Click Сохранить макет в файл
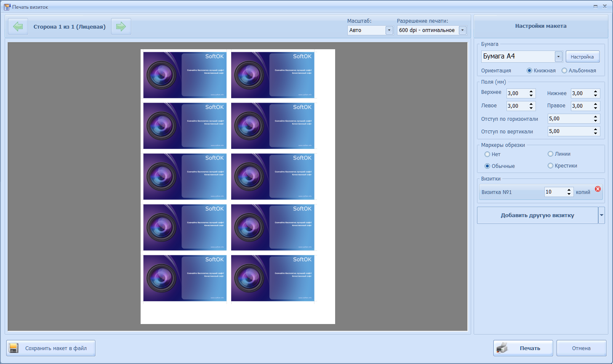 point(51,348)
